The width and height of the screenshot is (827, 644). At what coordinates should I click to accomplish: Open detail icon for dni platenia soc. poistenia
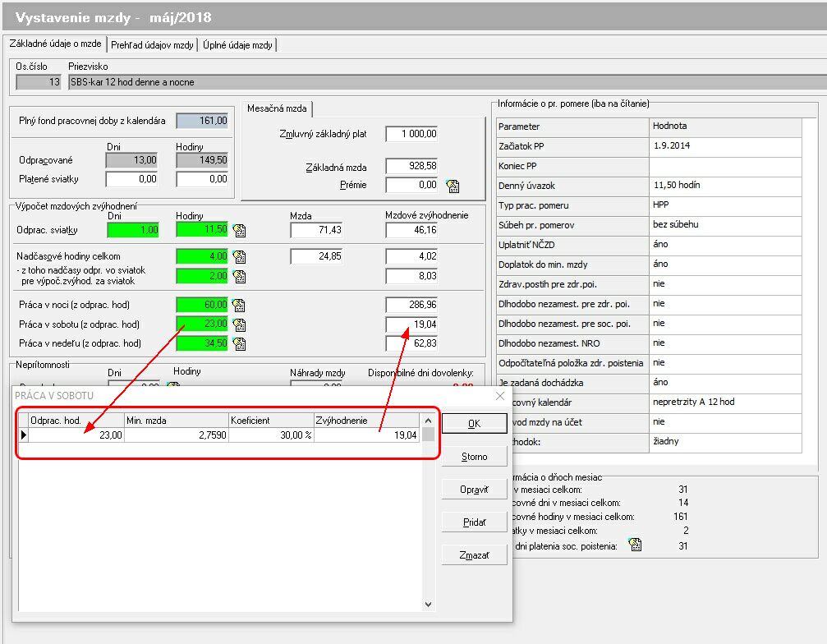tap(636, 545)
